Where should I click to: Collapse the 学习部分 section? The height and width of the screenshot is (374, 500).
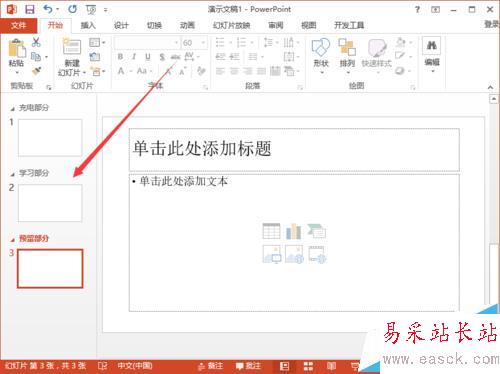click(x=13, y=174)
